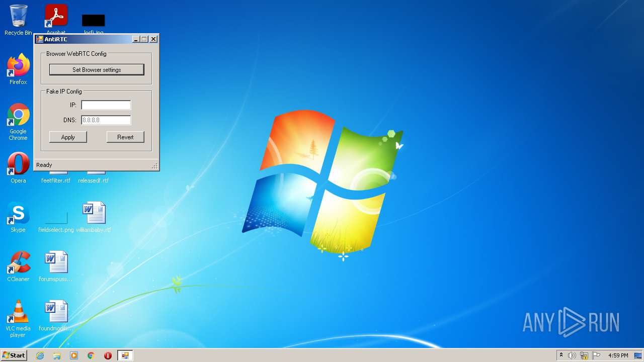This screenshot has width=644, height=362.
Task: Select the Google Chrome desktop shortcut
Action: (18, 122)
